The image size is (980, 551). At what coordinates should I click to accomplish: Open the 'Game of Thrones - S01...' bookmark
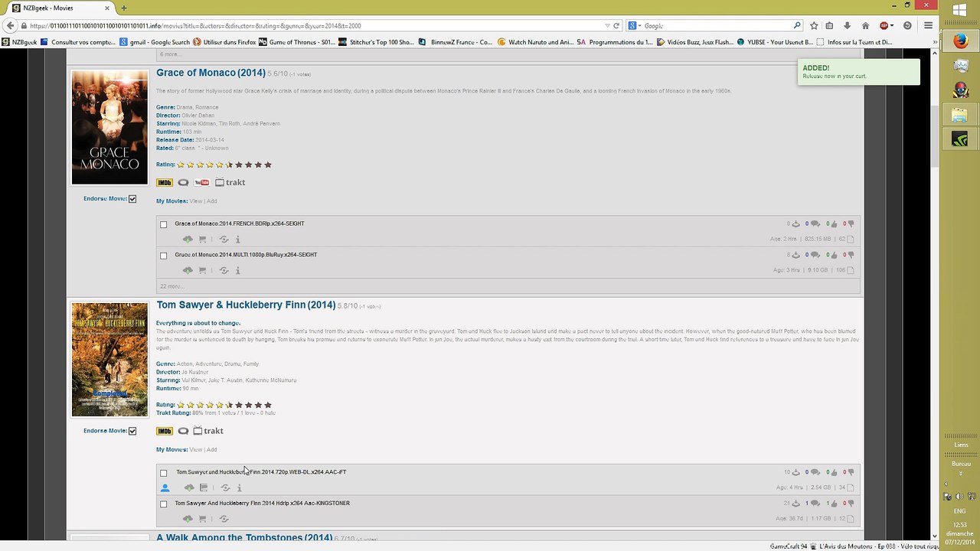pyautogui.click(x=296, y=42)
